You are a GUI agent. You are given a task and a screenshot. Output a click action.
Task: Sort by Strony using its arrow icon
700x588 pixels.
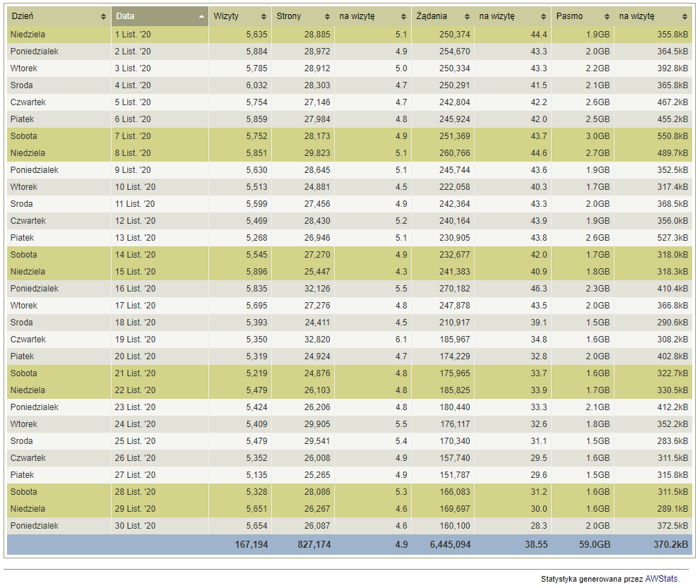[327, 16]
